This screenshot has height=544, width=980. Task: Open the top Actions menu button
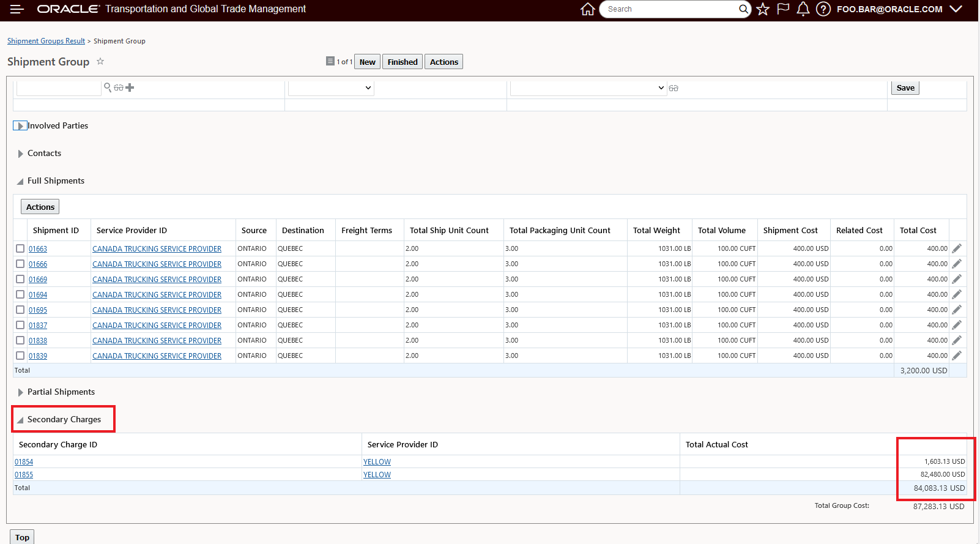444,62
